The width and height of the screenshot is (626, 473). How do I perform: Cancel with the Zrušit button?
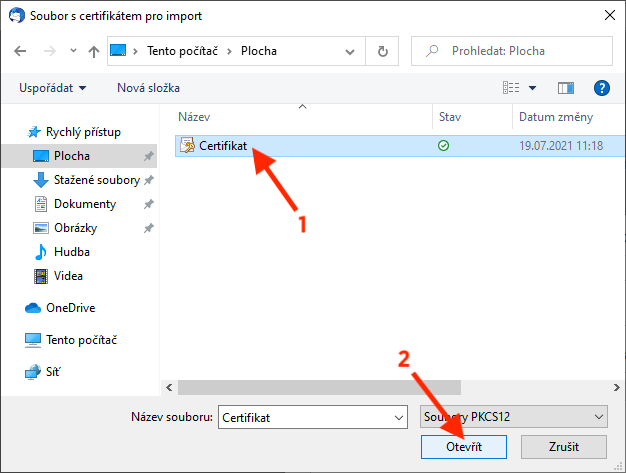563,446
